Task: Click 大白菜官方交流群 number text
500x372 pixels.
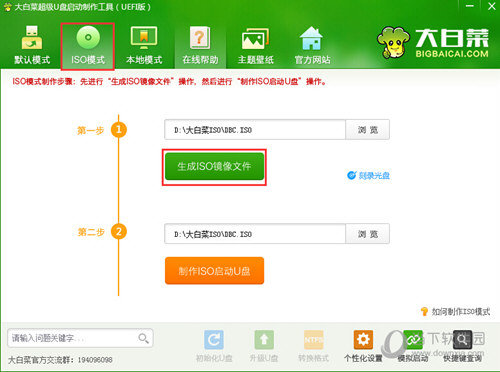Action: [60, 360]
